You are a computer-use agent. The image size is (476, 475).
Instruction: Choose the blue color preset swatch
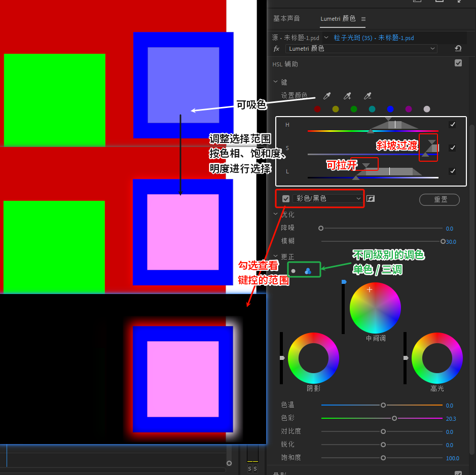pos(390,109)
